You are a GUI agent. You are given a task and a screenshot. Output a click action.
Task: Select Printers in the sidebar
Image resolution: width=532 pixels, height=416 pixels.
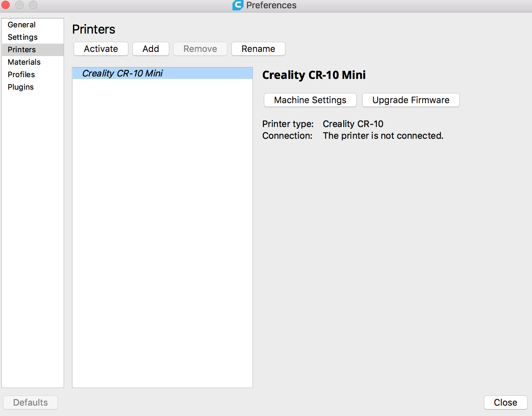pos(33,49)
